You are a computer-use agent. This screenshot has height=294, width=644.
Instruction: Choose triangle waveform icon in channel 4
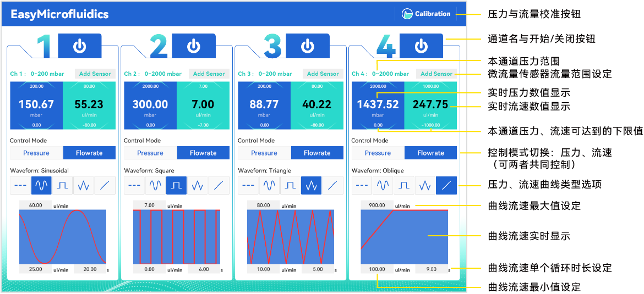coord(425,185)
